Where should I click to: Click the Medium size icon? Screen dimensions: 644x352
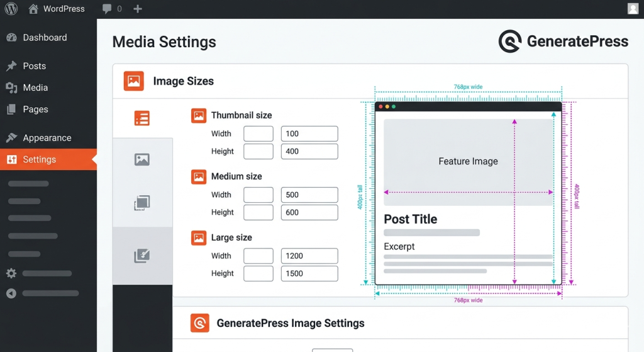[x=199, y=177]
